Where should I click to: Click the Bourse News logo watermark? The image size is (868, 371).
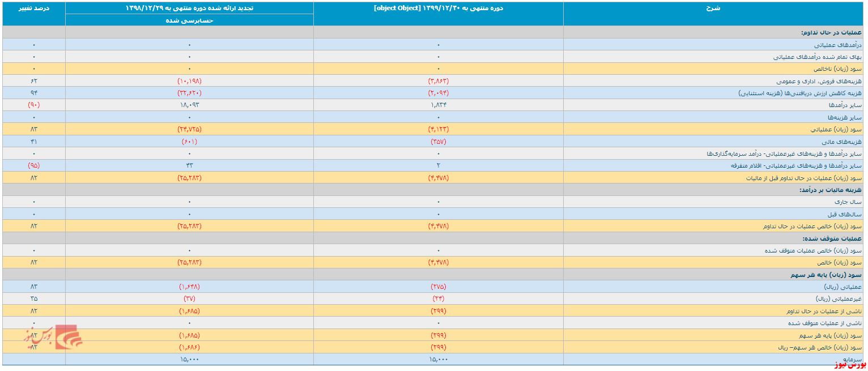(53, 338)
